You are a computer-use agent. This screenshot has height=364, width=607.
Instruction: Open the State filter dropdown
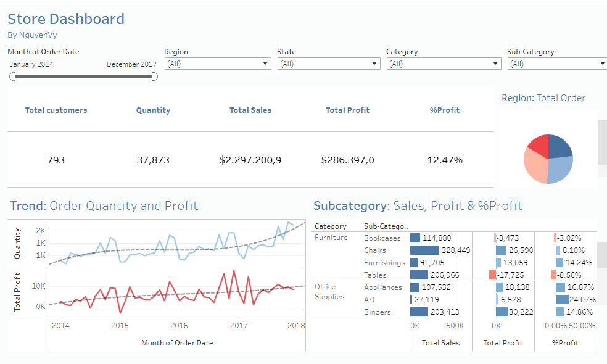[375, 63]
